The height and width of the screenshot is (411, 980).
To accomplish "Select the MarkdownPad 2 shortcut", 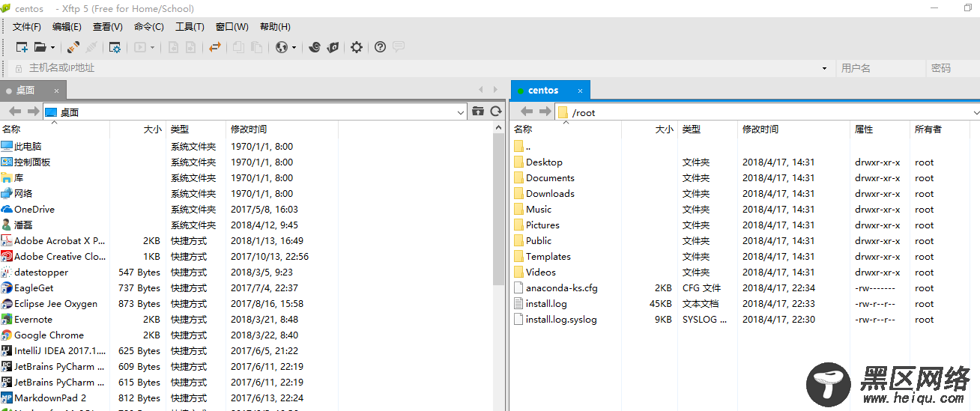I will click(43, 398).
